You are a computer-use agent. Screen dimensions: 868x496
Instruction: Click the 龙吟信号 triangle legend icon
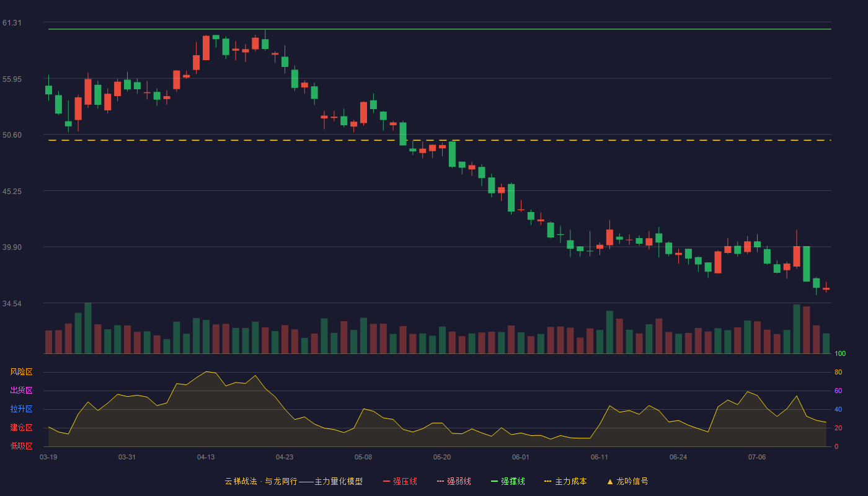point(610,481)
